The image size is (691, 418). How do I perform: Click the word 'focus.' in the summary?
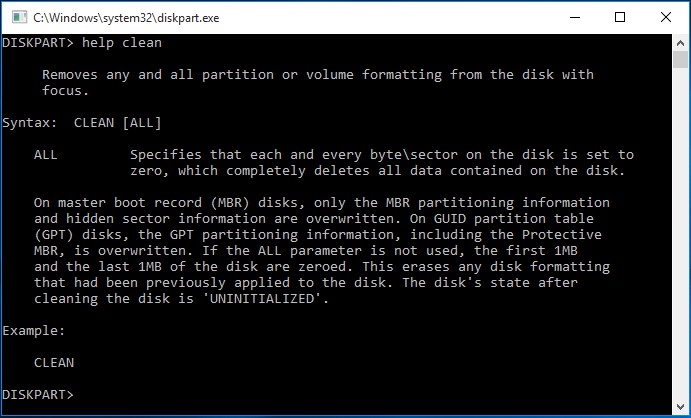66,91
